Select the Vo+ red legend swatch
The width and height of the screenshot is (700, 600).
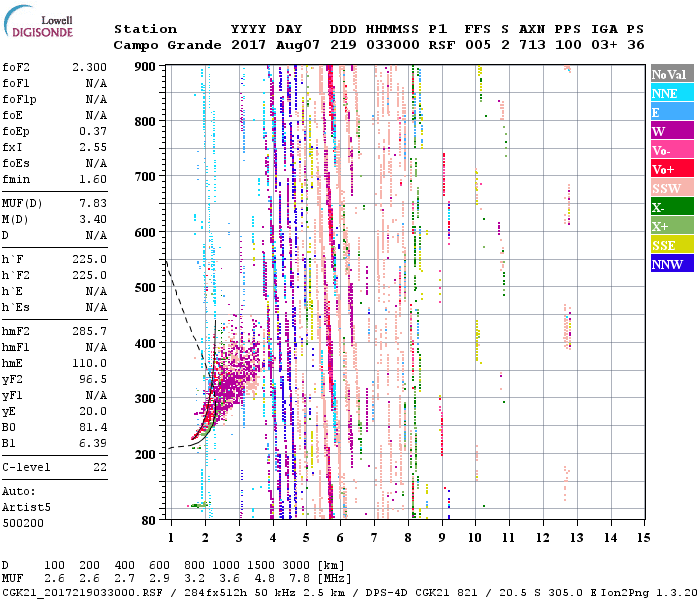[672, 169]
